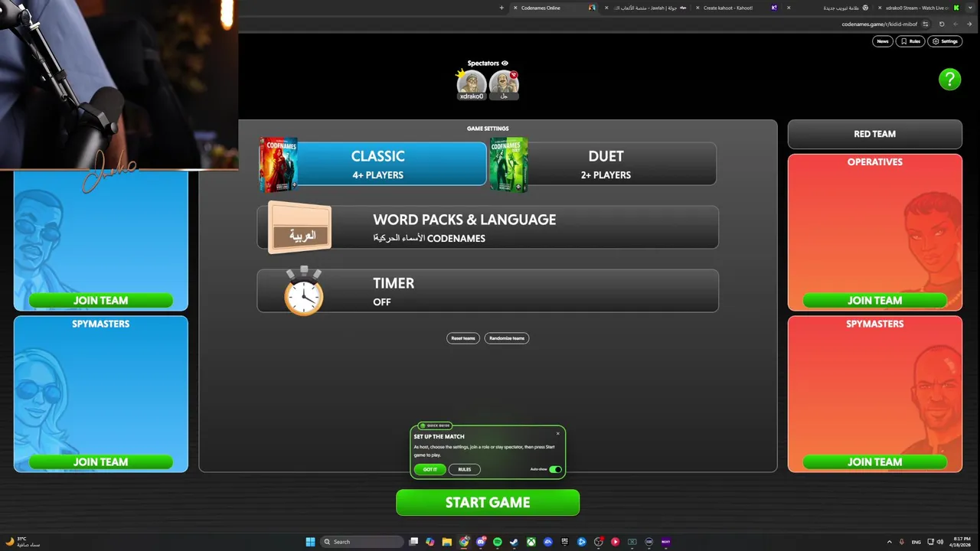
Task: Open the Xbox app from the taskbar
Action: click(531, 542)
